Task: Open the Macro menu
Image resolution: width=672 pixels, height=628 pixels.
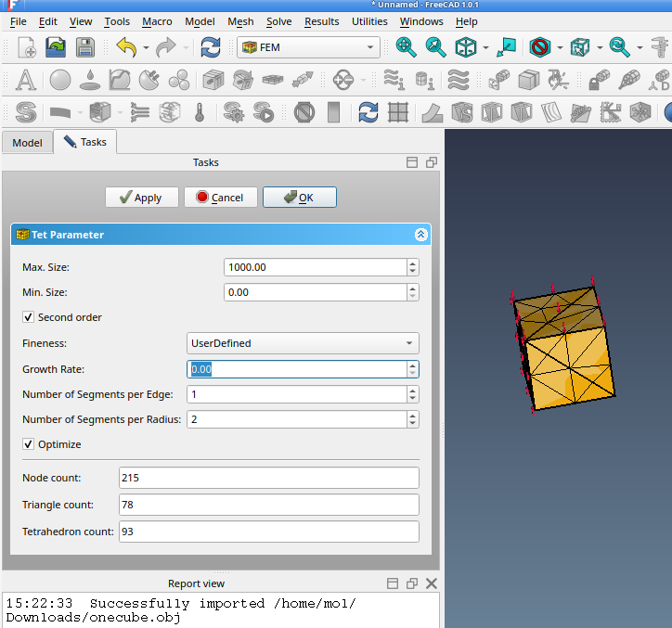Action: tap(157, 21)
